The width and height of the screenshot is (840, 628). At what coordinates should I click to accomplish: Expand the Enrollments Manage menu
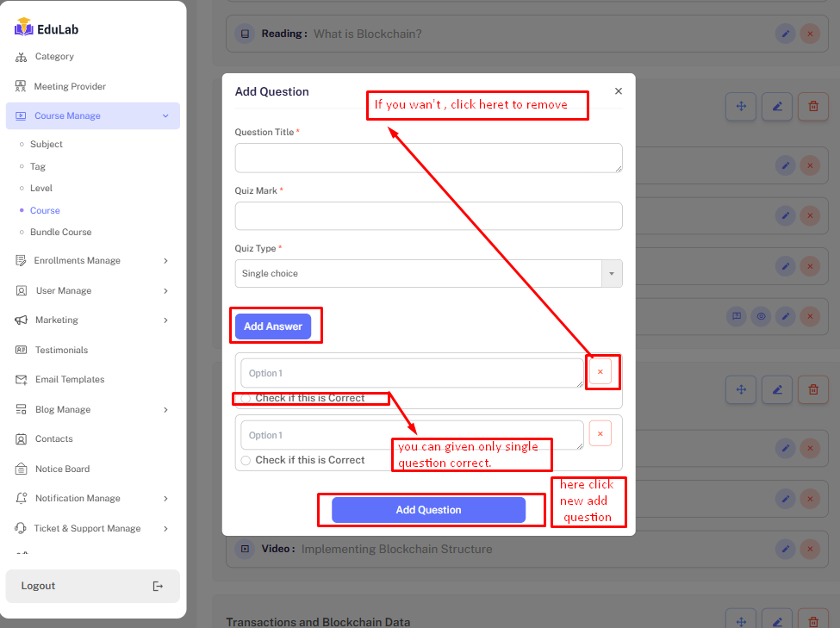click(165, 261)
